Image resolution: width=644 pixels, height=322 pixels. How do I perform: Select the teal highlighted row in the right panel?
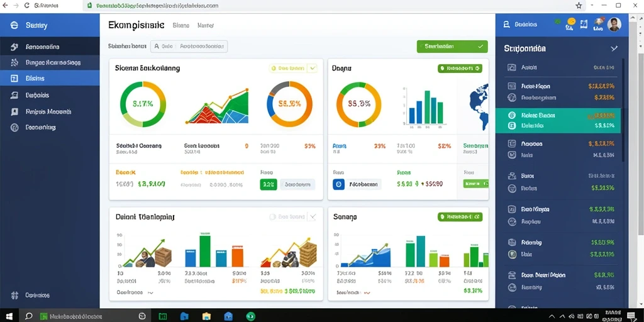pos(558,121)
